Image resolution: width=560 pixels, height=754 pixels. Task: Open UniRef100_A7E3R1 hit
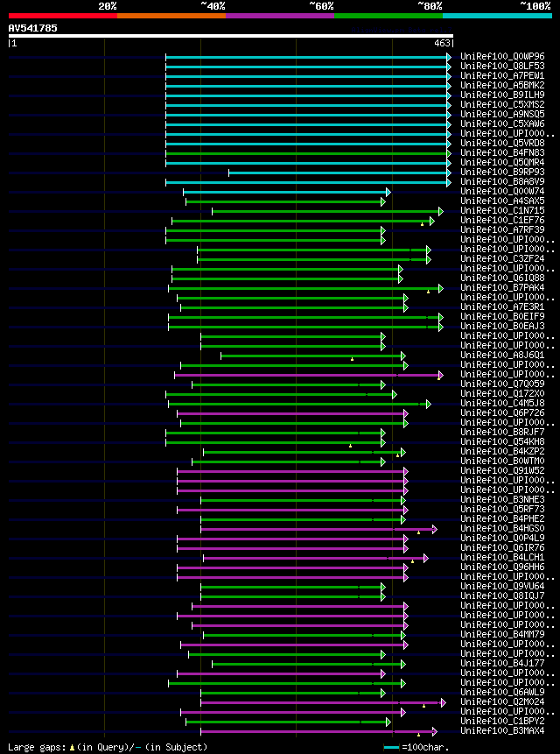click(x=502, y=307)
